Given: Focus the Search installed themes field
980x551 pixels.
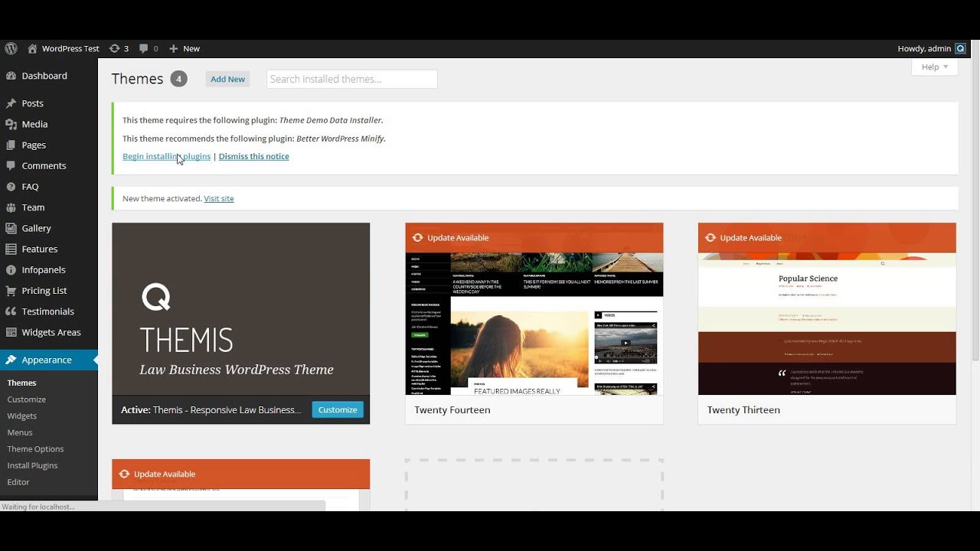Looking at the screenshot, I should point(352,79).
